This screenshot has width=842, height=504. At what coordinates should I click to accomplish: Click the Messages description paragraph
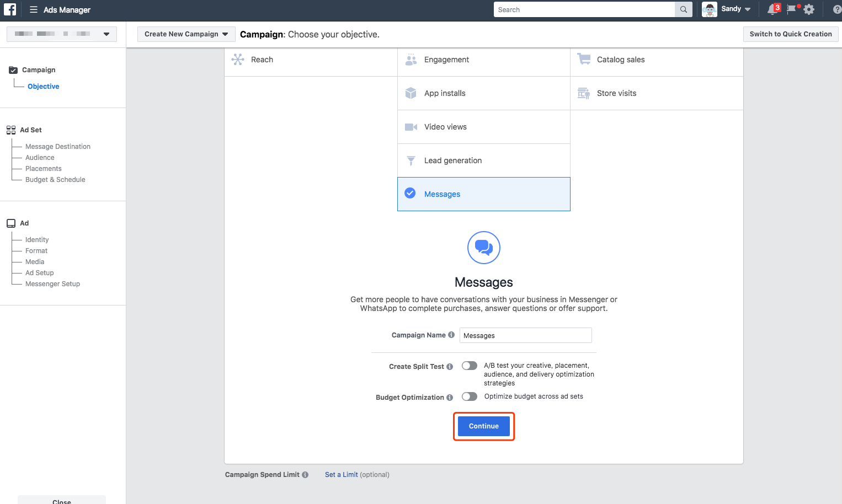pyautogui.click(x=484, y=304)
